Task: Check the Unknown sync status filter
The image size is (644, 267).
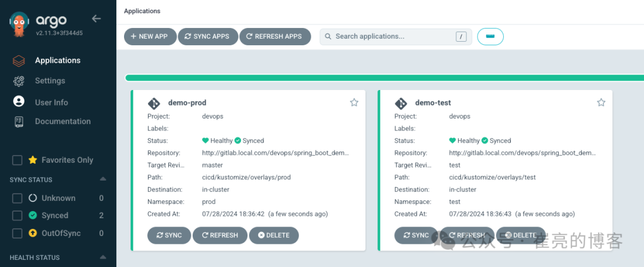Action: pos(17,198)
